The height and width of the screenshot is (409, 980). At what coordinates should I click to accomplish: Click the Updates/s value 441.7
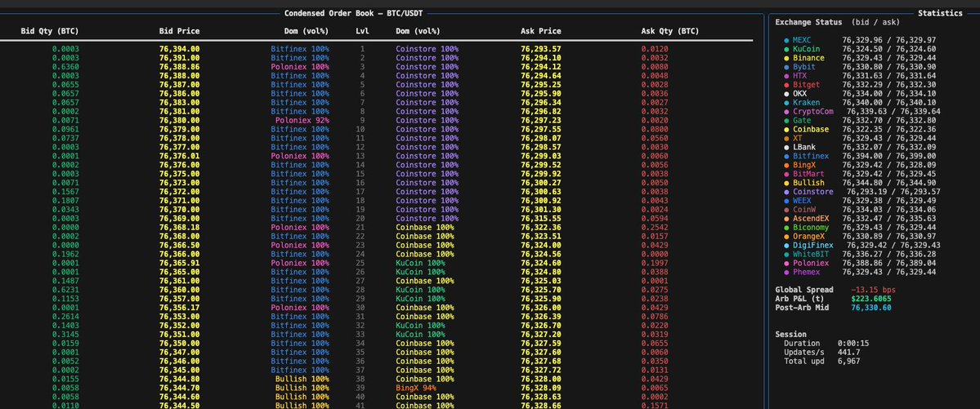(848, 352)
